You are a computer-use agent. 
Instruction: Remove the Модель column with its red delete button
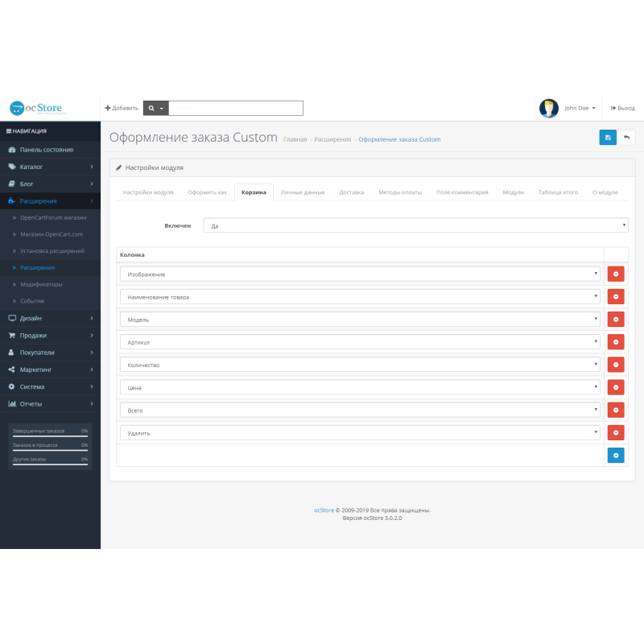615,319
